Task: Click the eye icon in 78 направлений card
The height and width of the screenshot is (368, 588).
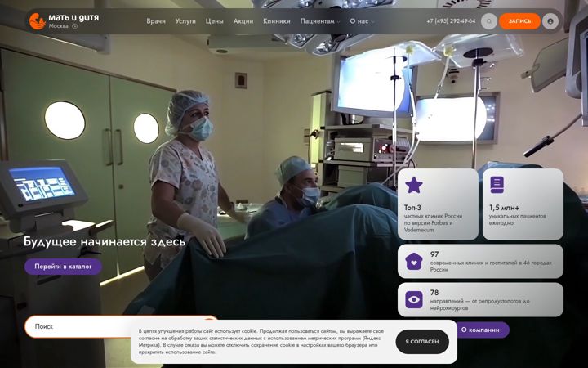Action: point(413,299)
